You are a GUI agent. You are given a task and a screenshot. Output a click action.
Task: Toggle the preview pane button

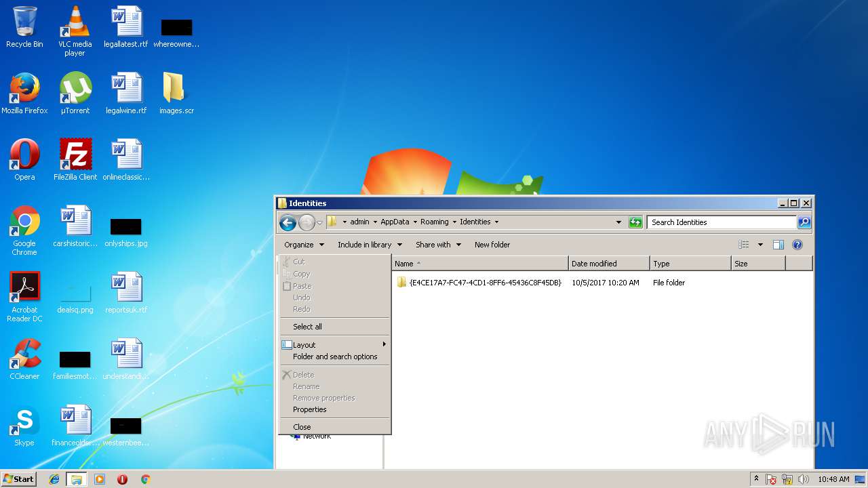click(x=778, y=245)
